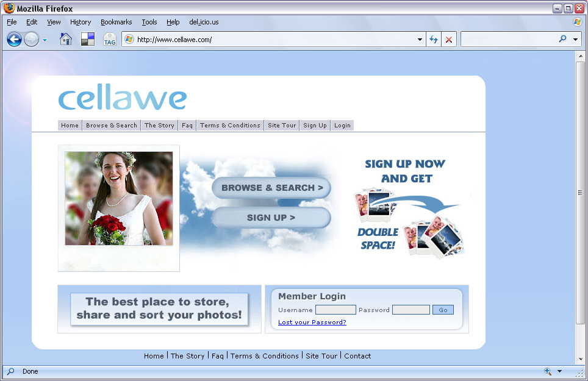Image resolution: width=588 pixels, height=381 pixels.
Task: Click the site favicon in address bar
Action: coord(129,40)
